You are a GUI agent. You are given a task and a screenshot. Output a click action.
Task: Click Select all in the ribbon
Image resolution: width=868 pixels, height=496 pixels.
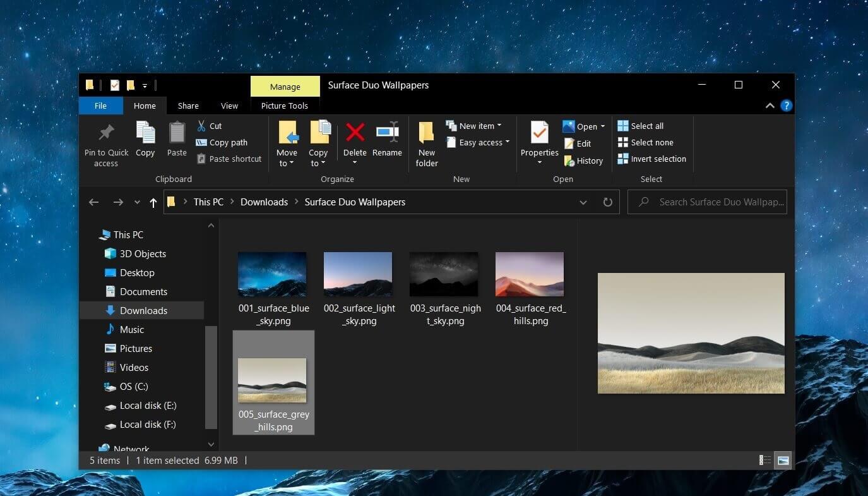pos(640,126)
